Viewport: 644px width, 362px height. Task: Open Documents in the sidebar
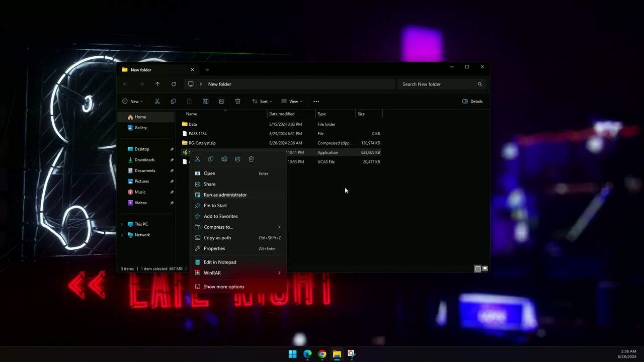(x=146, y=170)
